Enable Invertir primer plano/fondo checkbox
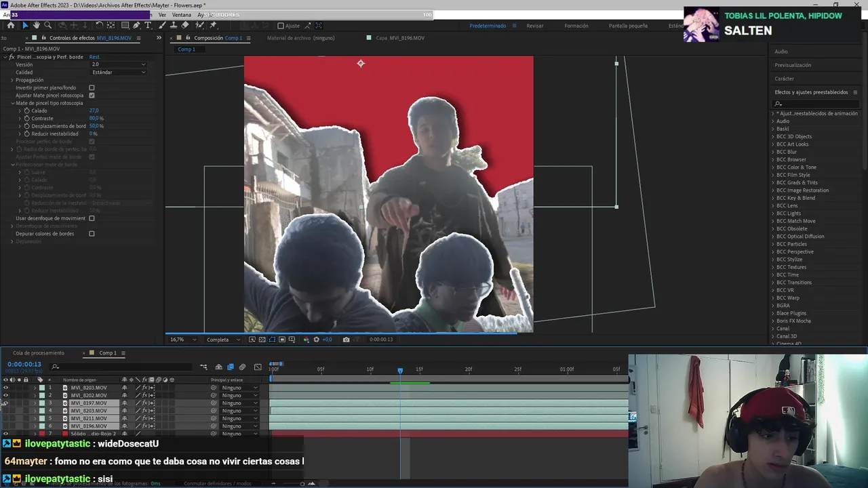 [92, 87]
